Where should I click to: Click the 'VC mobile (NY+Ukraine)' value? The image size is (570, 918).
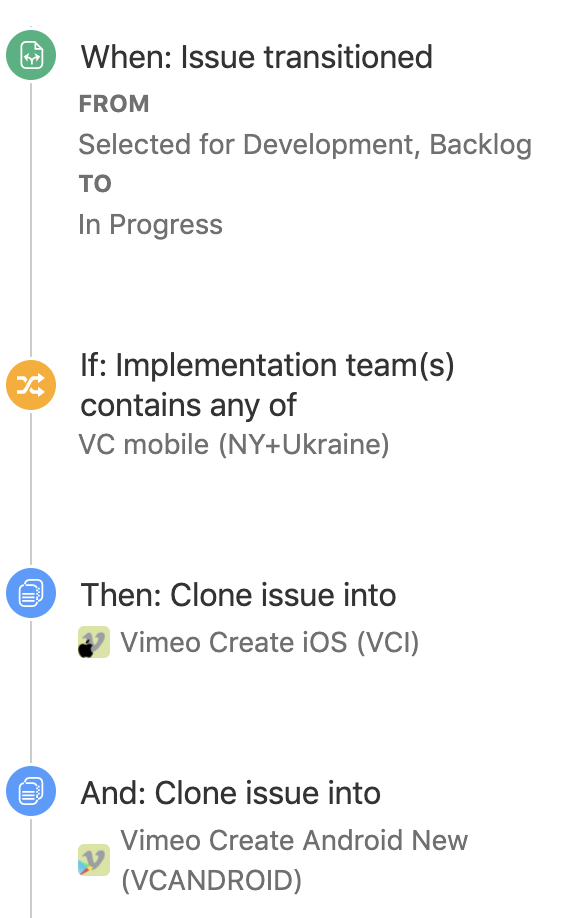coord(234,444)
